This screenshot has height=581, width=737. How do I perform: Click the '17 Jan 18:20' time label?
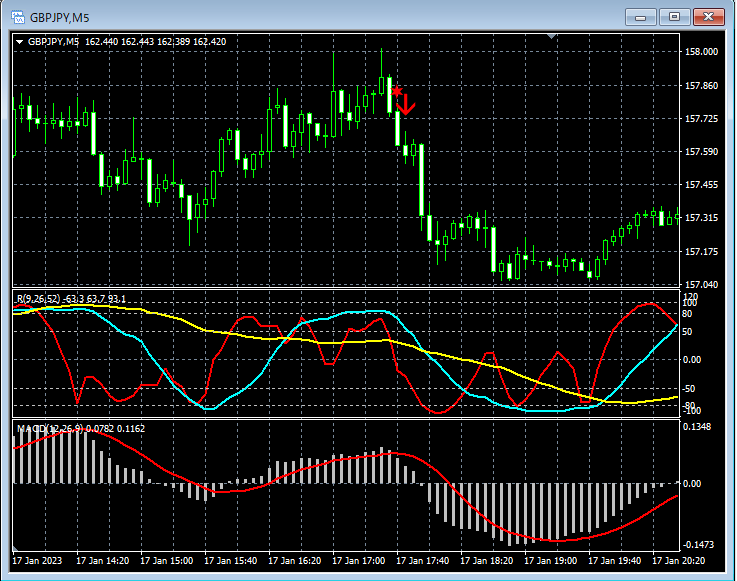[486, 561]
